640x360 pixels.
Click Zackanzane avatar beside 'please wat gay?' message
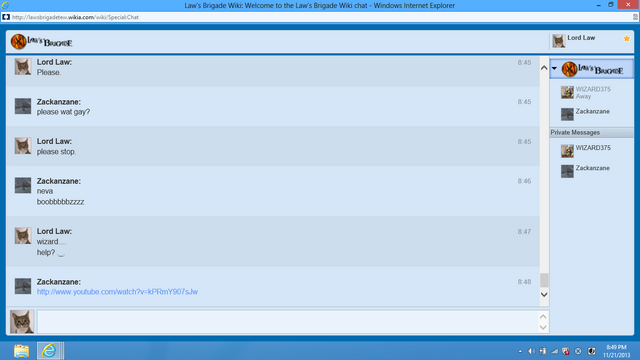[x=23, y=106]
